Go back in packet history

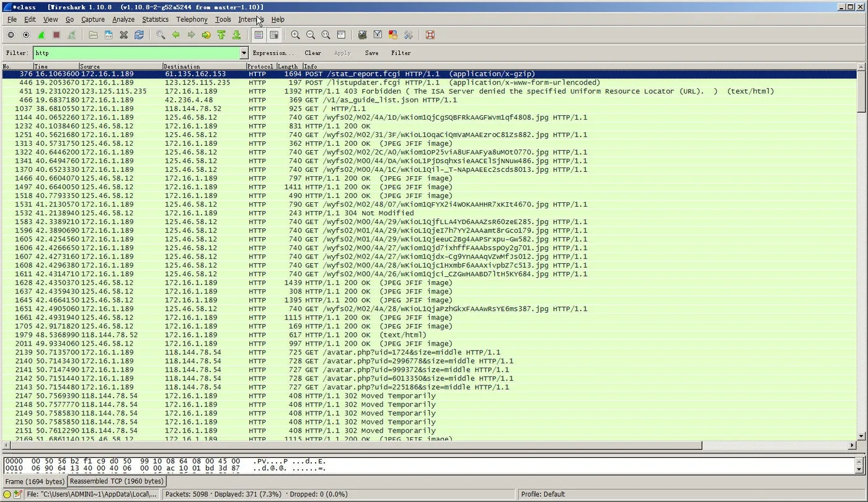tap(175, 35)
